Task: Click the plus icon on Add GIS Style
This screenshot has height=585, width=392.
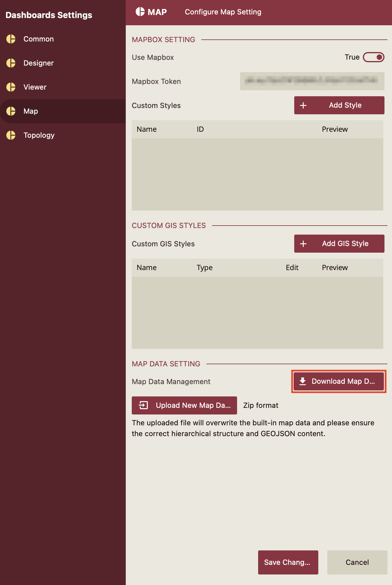Action: (x=303, y=244)
